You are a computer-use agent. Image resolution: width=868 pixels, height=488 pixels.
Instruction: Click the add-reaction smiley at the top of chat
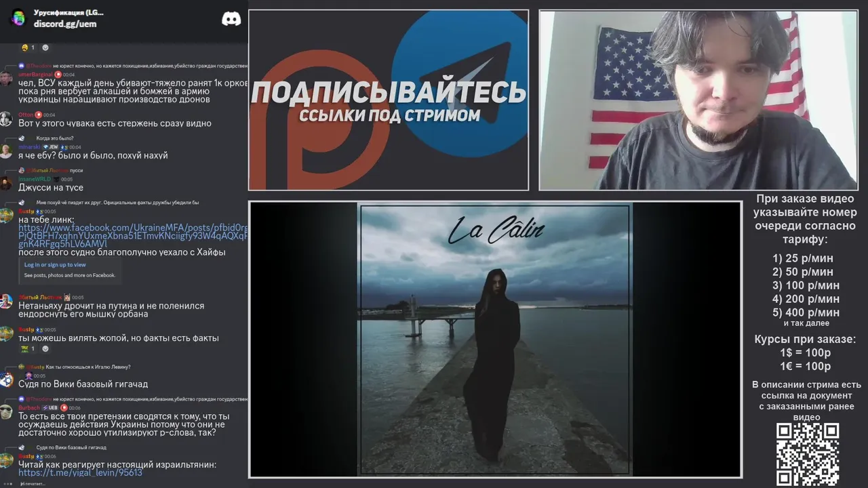(45, 47)
